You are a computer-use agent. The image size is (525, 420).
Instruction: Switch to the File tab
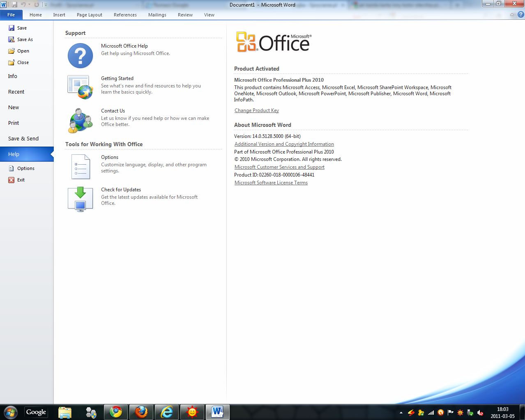coord(11,15)
